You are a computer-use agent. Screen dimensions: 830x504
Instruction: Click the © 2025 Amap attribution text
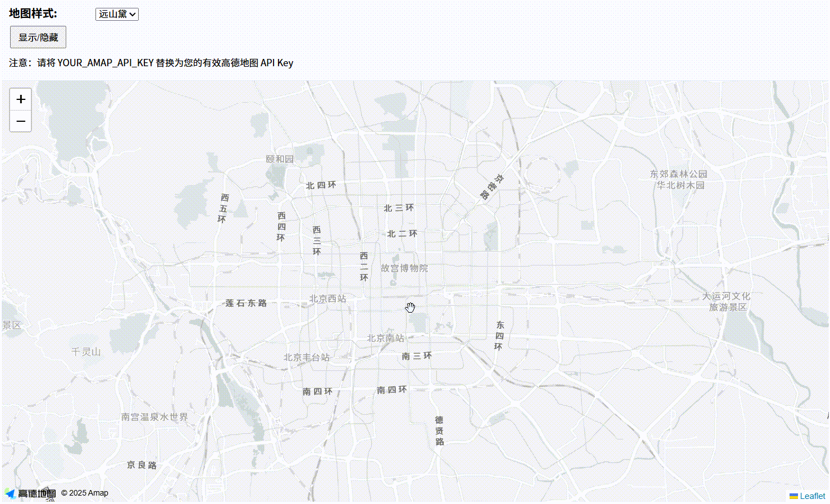[84, 493]
